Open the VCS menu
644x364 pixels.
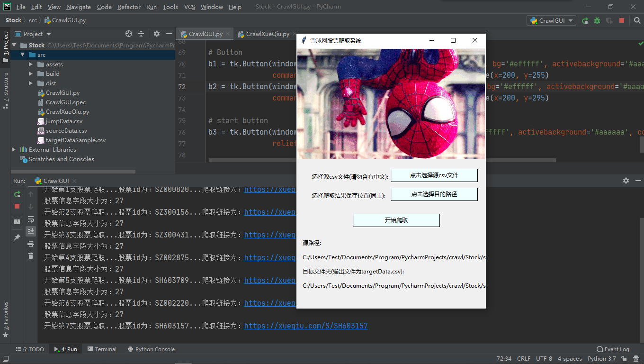tap(189, 7)
